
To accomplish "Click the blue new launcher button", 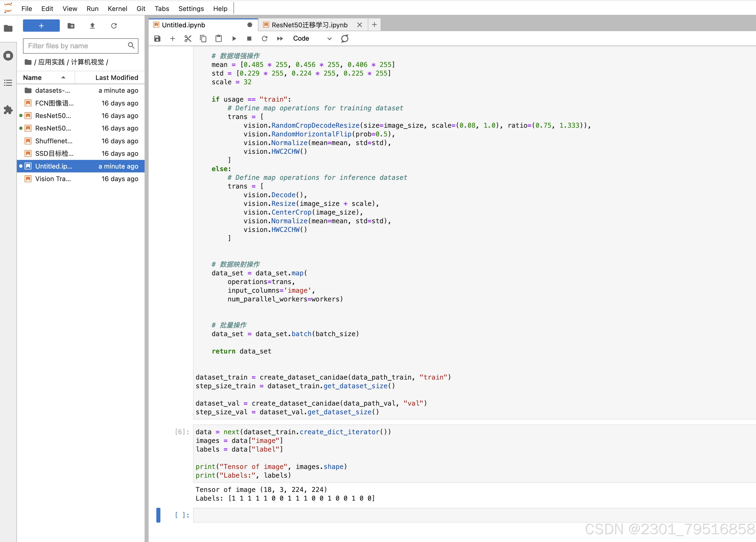I will click(x=41, y=26).
